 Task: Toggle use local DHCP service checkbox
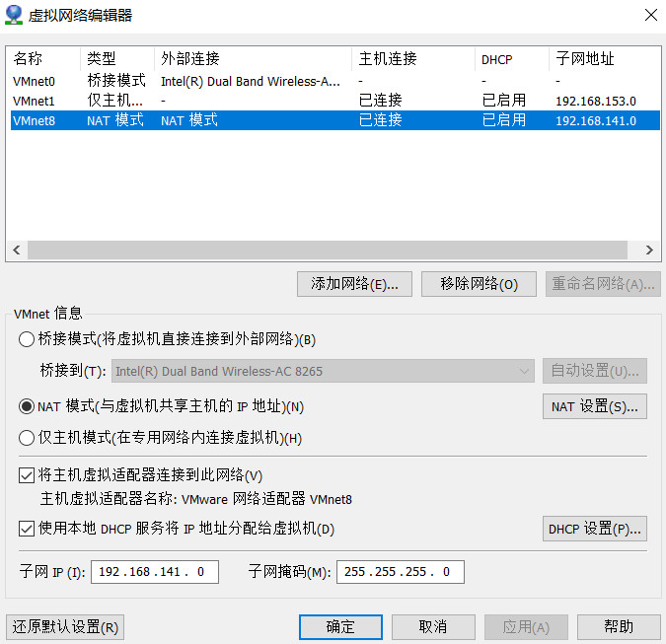(27, 529)
